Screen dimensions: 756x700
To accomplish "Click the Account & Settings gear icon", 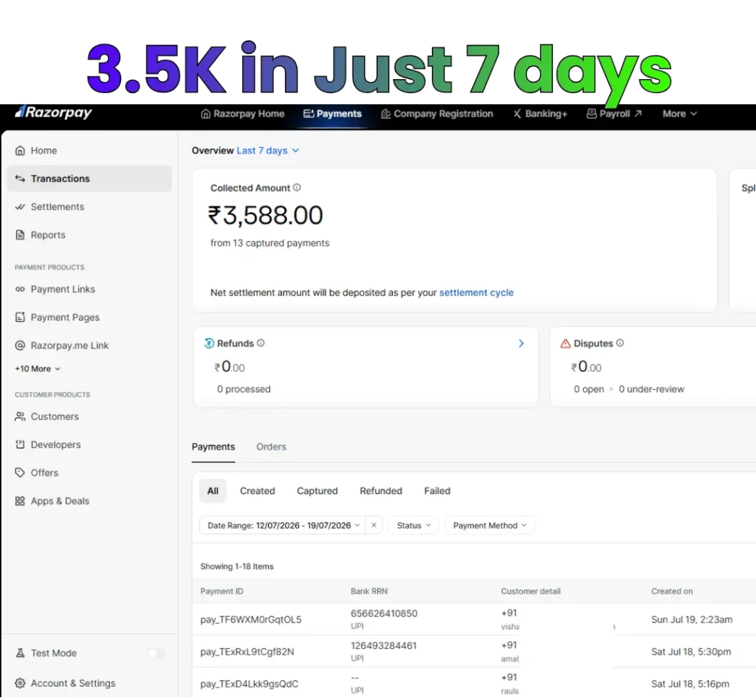I will [20, 683].
